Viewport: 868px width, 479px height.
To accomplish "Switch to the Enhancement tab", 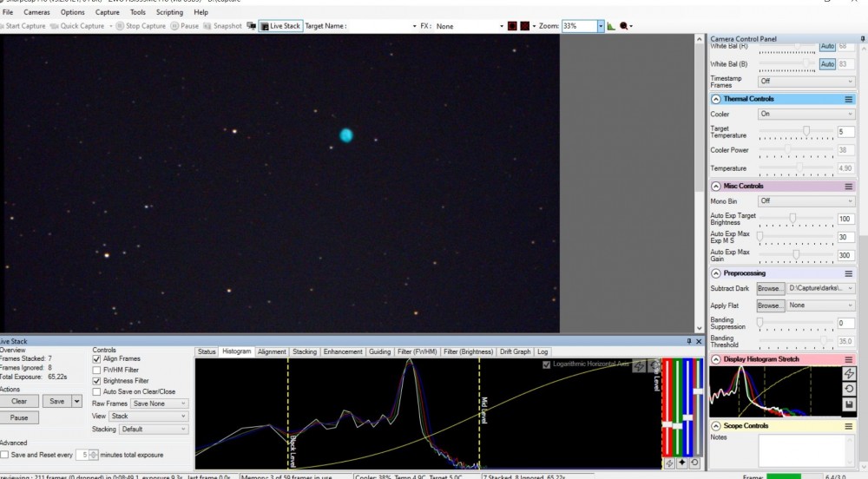I will pyautogui.click(x=343, y=351).
